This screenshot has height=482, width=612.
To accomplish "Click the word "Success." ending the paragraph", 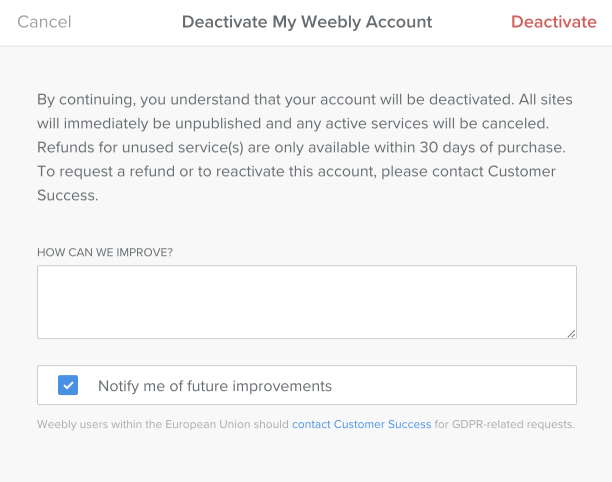I will (x=68, y=195).
